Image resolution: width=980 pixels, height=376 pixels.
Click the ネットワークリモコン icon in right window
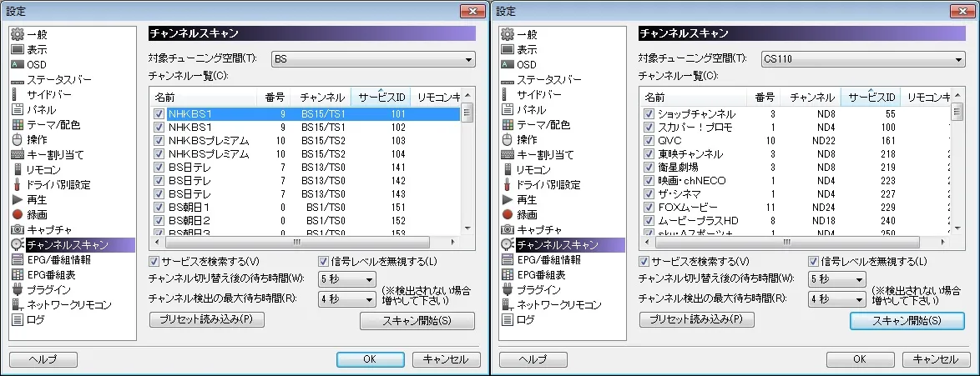[508, 304]
